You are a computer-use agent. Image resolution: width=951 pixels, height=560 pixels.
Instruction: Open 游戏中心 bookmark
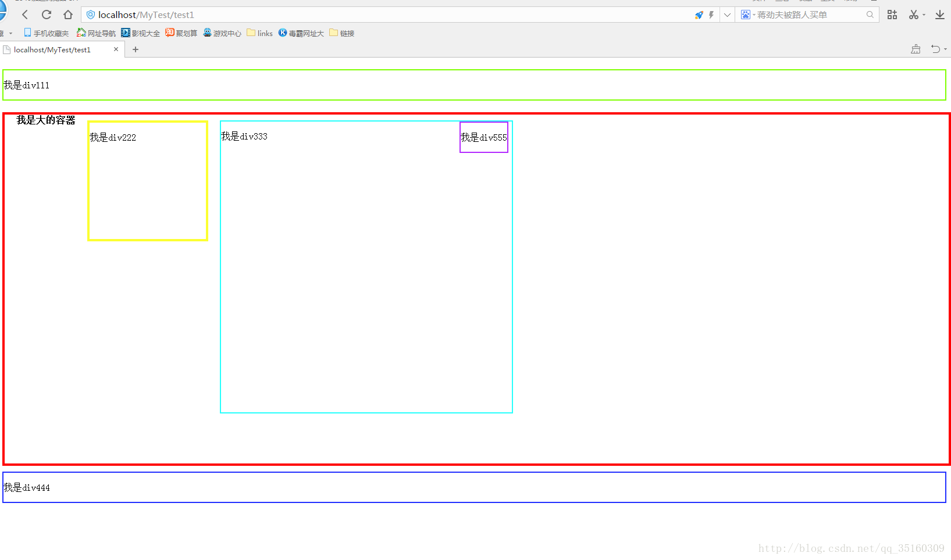[222, 33]
